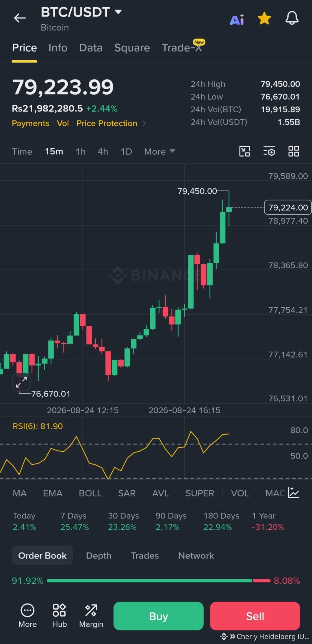
Task: Switch to the Square tab
Action: click(132, 48)
